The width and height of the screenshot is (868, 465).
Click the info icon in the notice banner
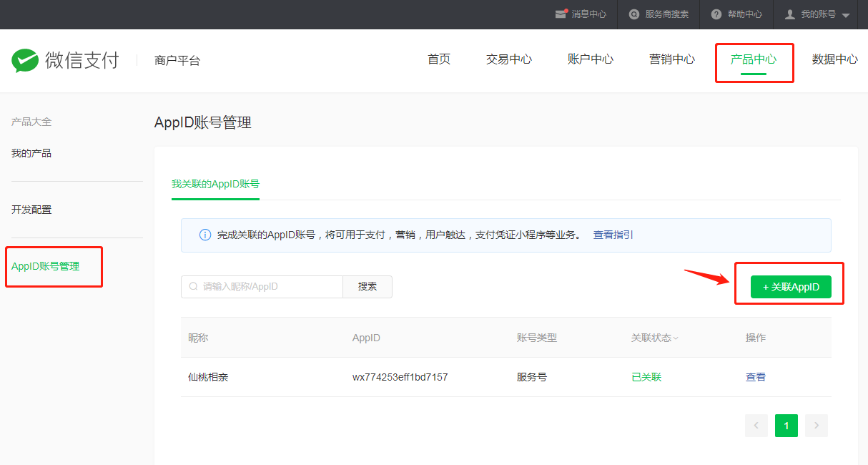pyautogui.click(x=205, y=235)
